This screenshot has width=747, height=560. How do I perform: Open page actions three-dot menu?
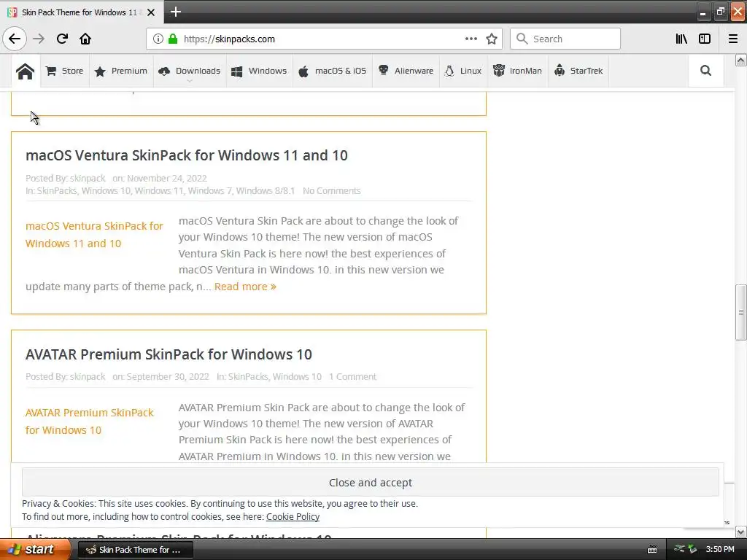point(471,39)
